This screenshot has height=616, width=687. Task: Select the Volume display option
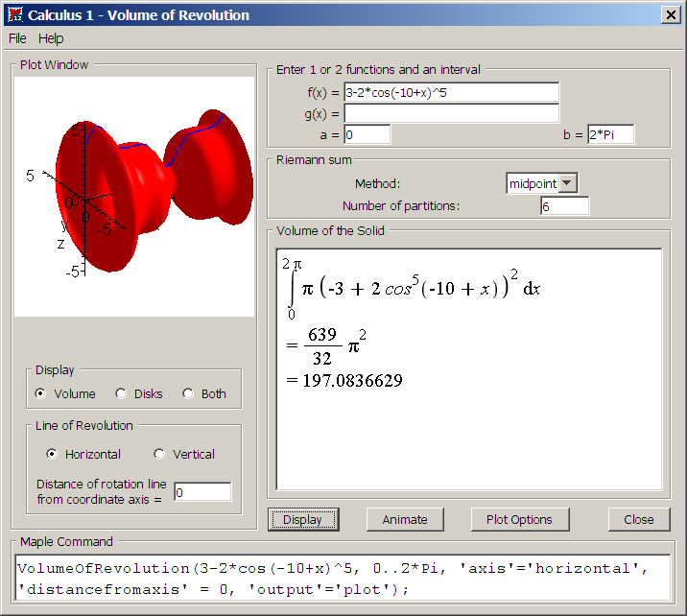click(40, 393)
